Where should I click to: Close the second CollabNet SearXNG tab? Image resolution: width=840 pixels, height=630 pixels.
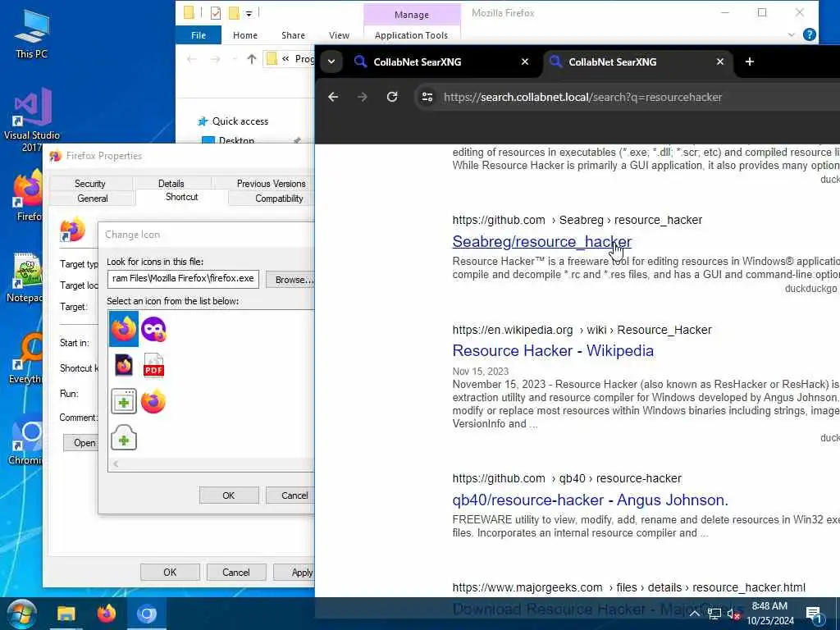720,62
